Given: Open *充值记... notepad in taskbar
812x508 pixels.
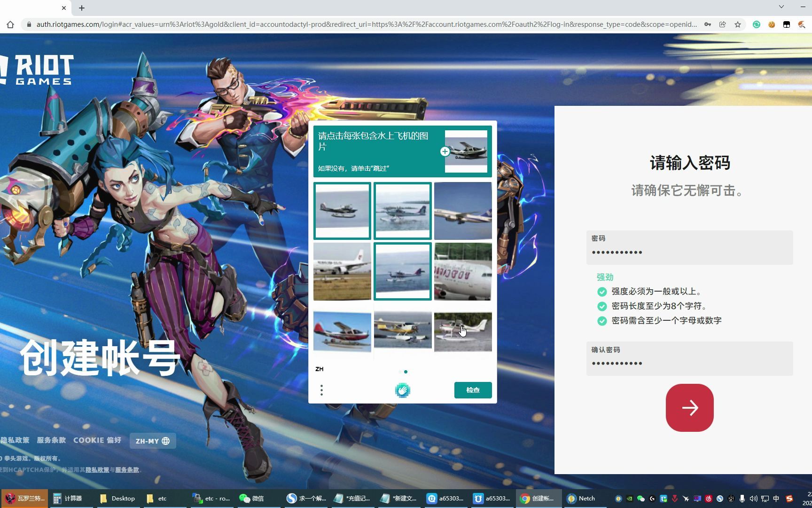Looking at the screenshot, I should click(x=352, y=499).
